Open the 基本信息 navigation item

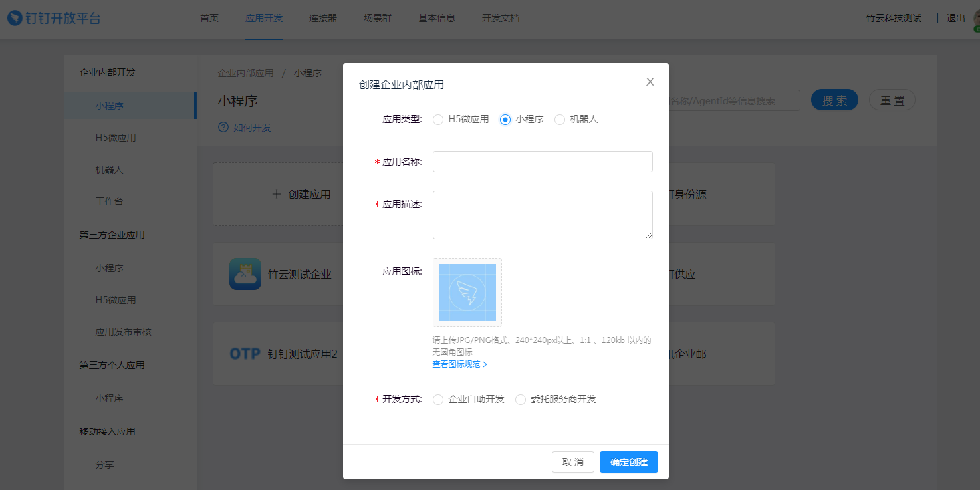tap(437, 18)
